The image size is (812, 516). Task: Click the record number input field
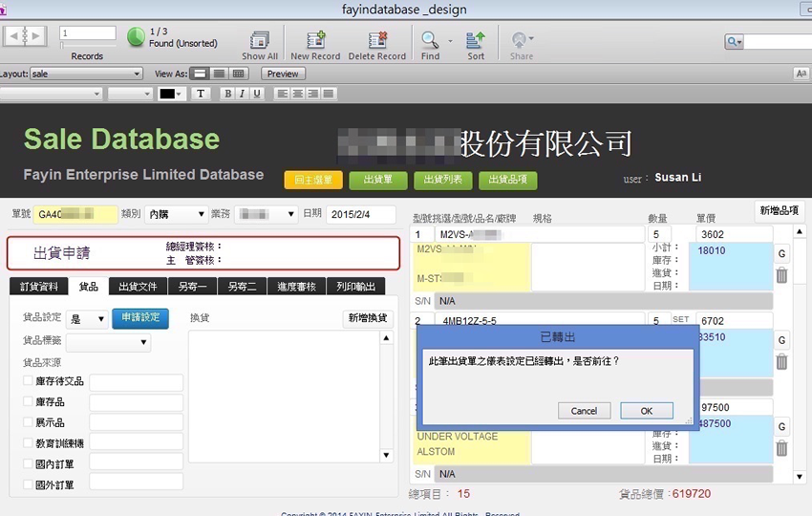click(88, 32)
